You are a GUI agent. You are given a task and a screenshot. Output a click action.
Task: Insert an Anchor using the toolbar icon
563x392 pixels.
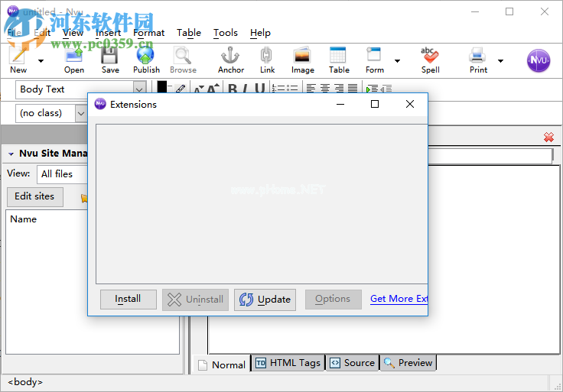230,59
